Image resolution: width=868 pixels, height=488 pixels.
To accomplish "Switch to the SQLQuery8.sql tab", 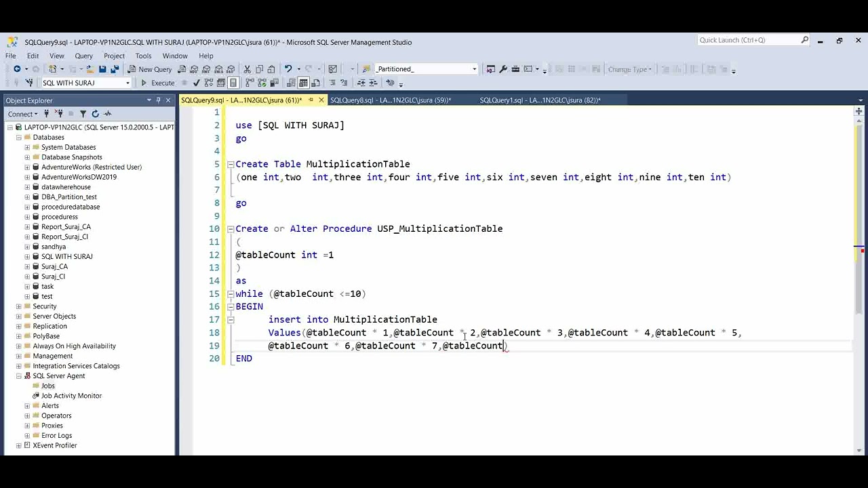I will 391,100.
